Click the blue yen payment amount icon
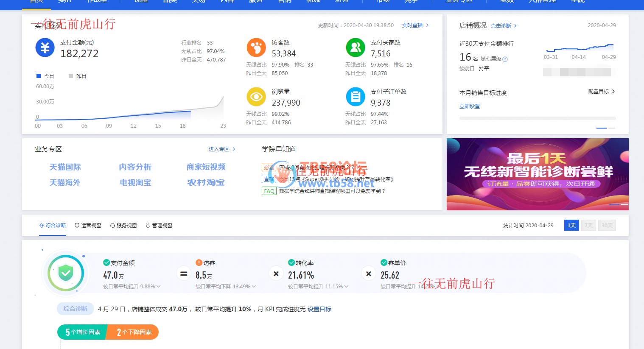The height and width of the screenshot is (349, 644). click(x=45, y=47)
